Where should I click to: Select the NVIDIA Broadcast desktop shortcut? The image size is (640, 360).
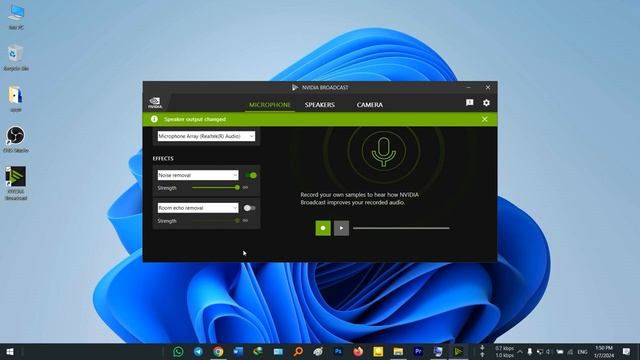(x=16, y=183)
